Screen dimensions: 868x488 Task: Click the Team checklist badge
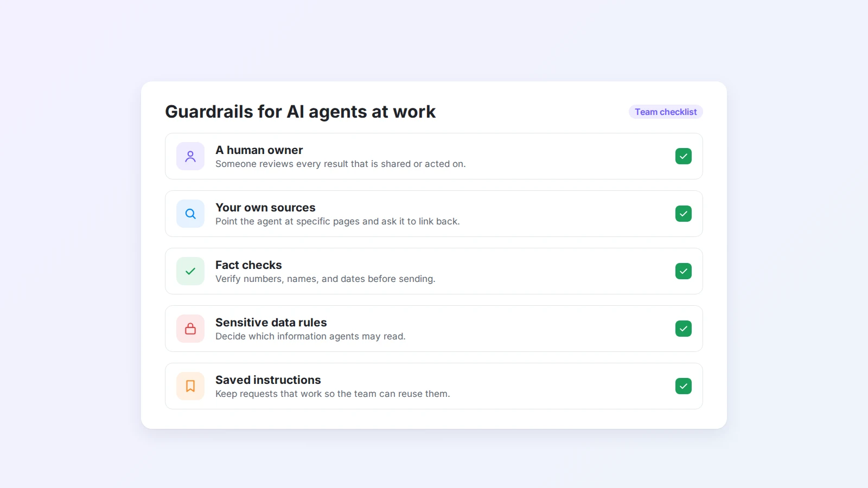point(666,112)
